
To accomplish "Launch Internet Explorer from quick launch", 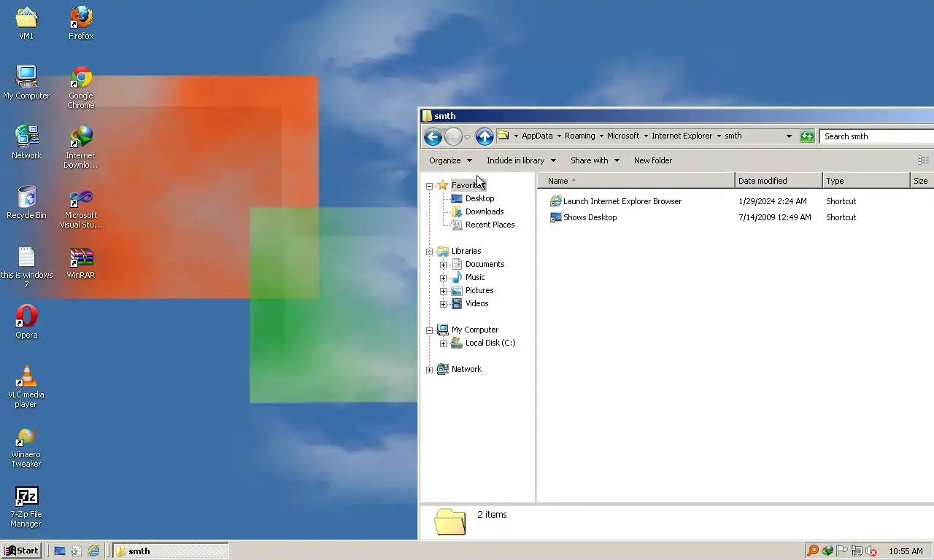I will pos(93,551).
